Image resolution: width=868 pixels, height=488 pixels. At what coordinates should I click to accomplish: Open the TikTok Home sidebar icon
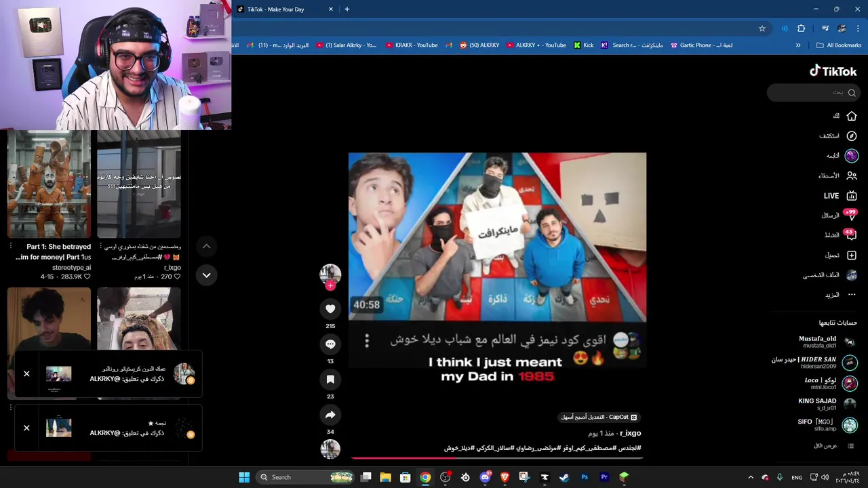[x=851, y=116]
